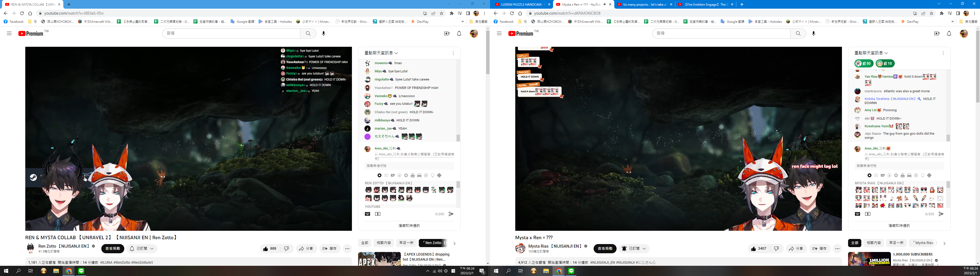Screen dimensions: 980x276
Task: Open notifications bell in left window header
Action: pyautogui.click(x=459, y=33)
